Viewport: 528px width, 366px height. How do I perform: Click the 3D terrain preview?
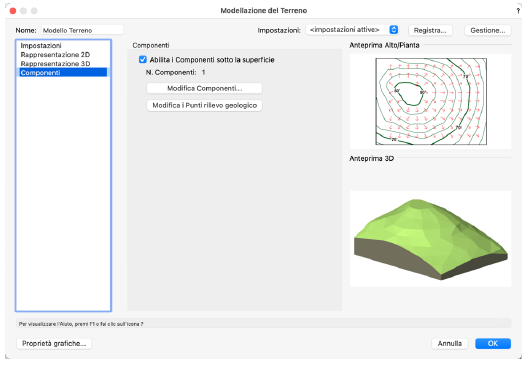(x=430, y=239)
